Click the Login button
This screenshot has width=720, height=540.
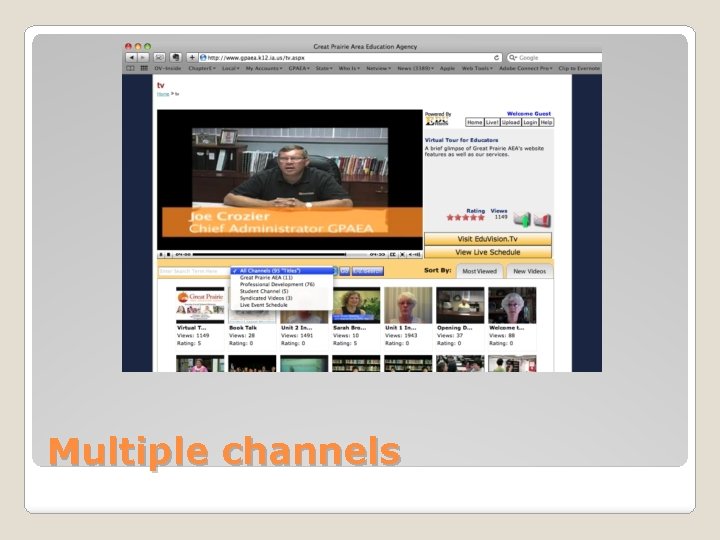click(x=530, y=122)
